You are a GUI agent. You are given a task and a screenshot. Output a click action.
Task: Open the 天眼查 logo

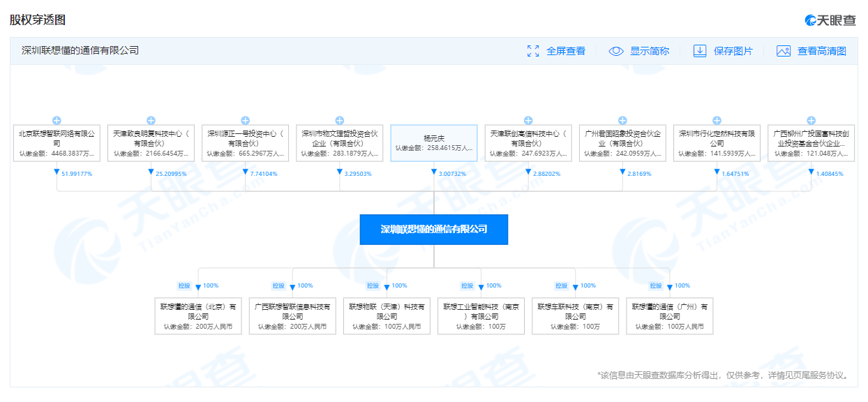coord(830,20)
